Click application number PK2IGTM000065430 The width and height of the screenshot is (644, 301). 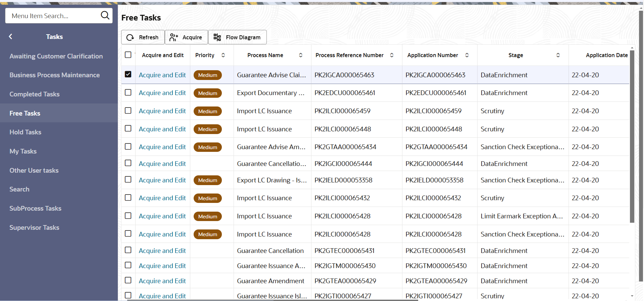[436, 266]
